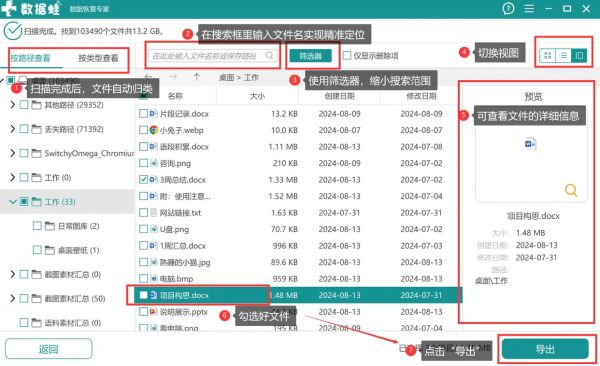
Task: Click the 导出 export button
Action: [x=545, y=349]
